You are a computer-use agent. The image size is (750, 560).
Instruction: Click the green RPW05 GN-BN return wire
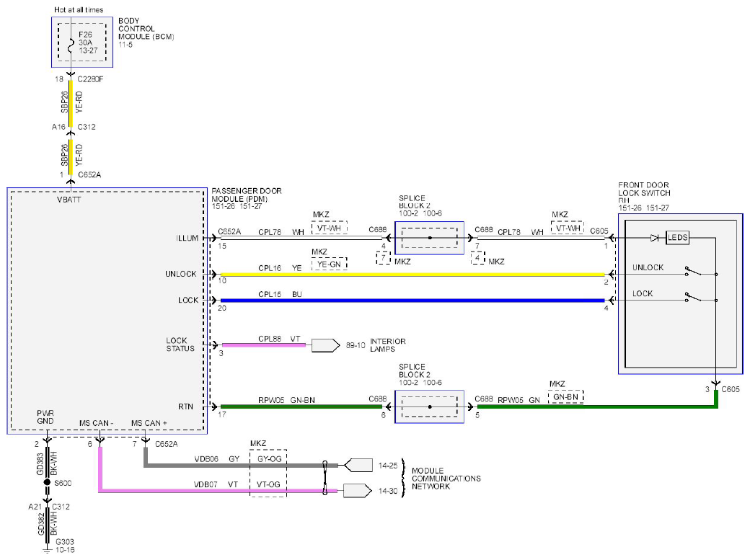[301, 406]
